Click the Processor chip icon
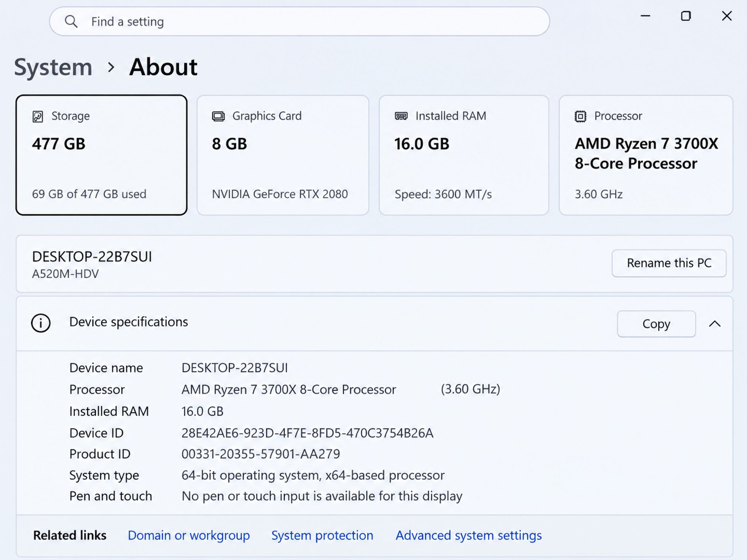Viewport: 747px width, 560px height. click(580, 116)
